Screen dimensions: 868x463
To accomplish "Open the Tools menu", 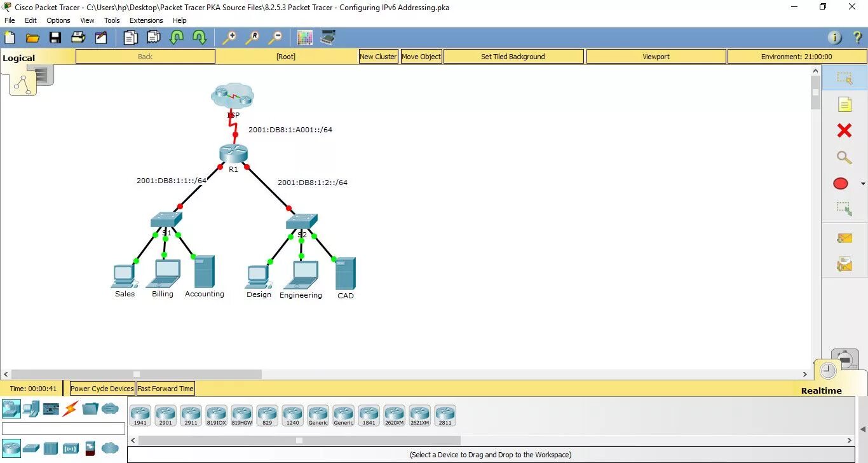I will (112, 20).
